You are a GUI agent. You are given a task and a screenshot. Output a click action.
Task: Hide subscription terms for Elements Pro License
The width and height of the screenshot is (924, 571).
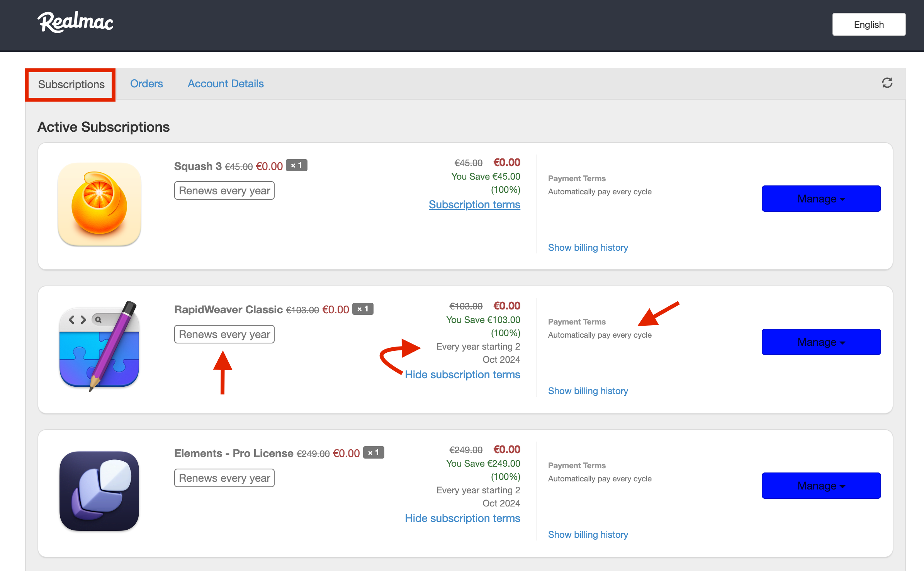(x=462, y=518)
